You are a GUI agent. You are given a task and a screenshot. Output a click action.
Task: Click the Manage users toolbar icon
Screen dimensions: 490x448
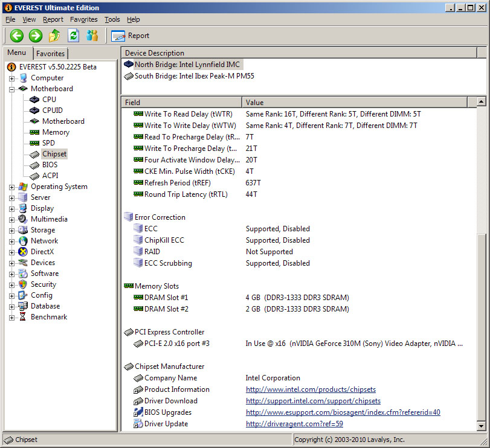coord(92,36)
